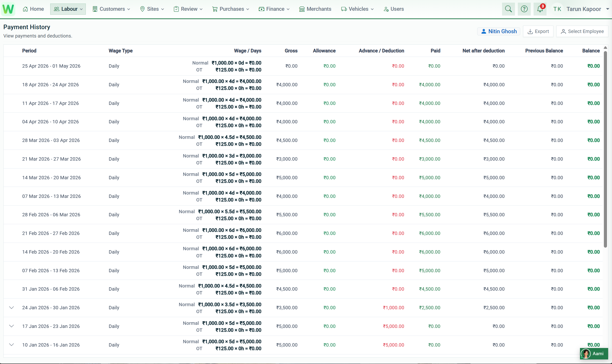The width and height of the screenshot is (612, 364).
Task: Click the Previous Balance column header
Action: click(544, 51)
